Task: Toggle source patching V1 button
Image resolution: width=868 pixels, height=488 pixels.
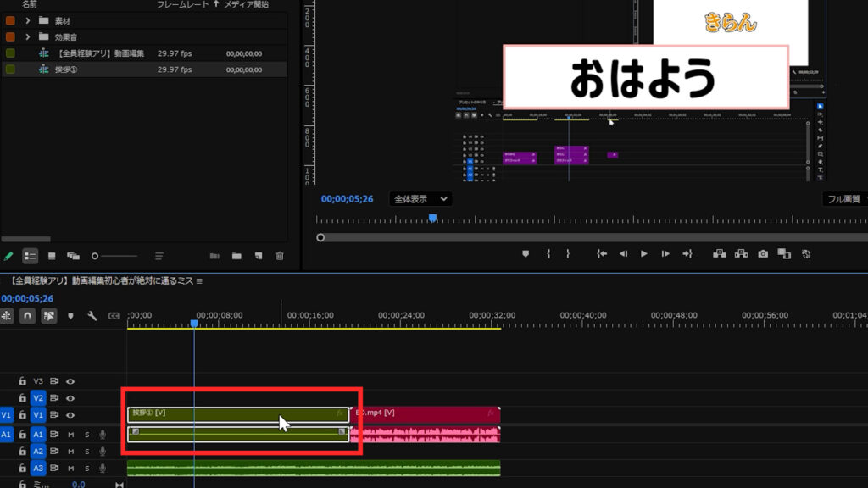Action: click(6, 414)
